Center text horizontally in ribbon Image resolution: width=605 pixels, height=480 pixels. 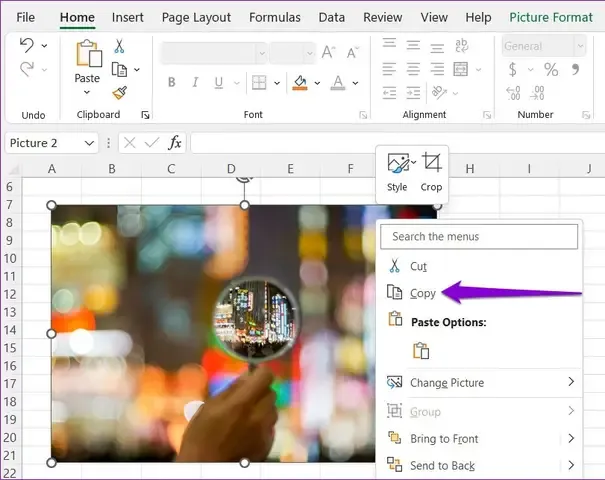click(x=413, y=69)
